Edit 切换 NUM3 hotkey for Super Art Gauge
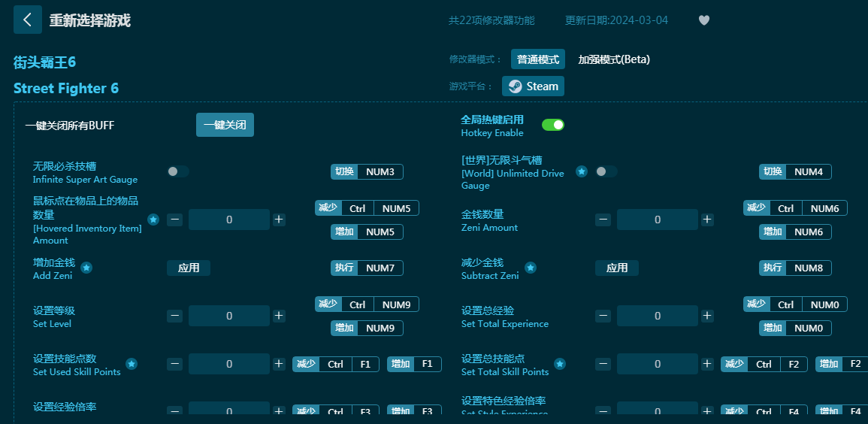This screenshot has height=424, width=868. coord(367,171)
